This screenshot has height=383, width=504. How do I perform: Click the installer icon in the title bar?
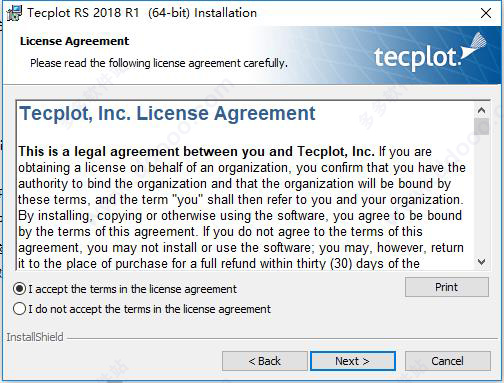pos(14,13)
